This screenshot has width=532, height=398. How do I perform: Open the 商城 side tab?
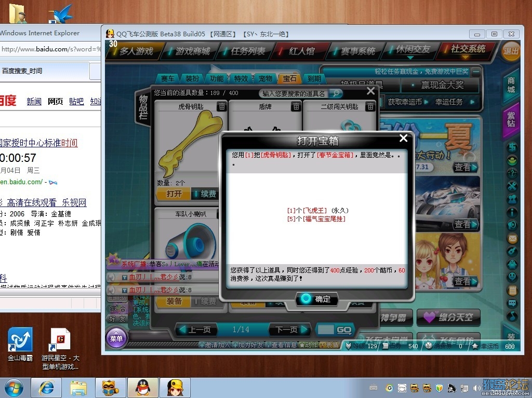511,85
